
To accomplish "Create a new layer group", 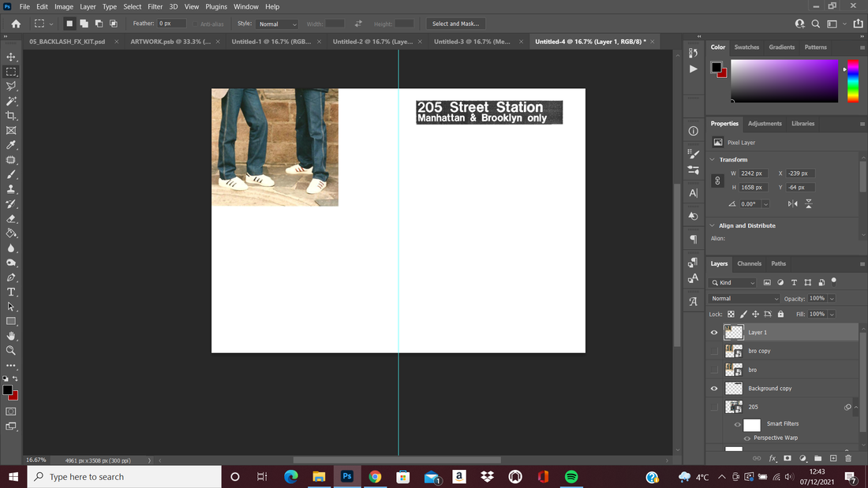I will point(817,458).
